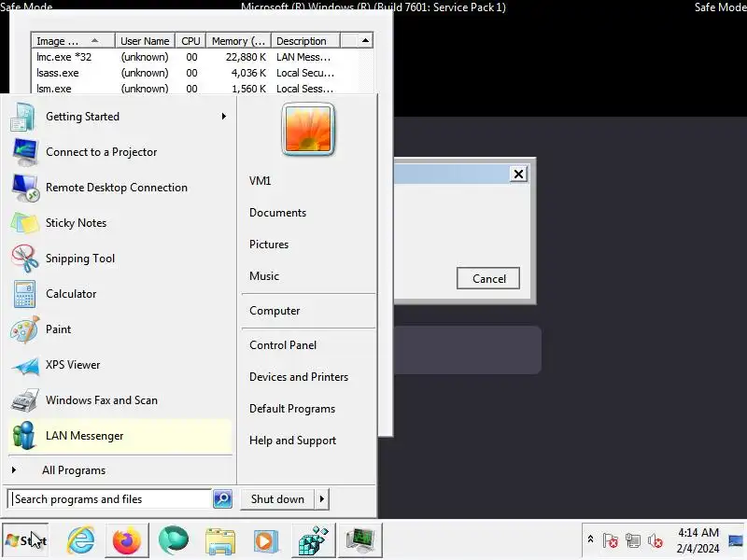
Task: Click the Shut down button
Action: [277, 499]
